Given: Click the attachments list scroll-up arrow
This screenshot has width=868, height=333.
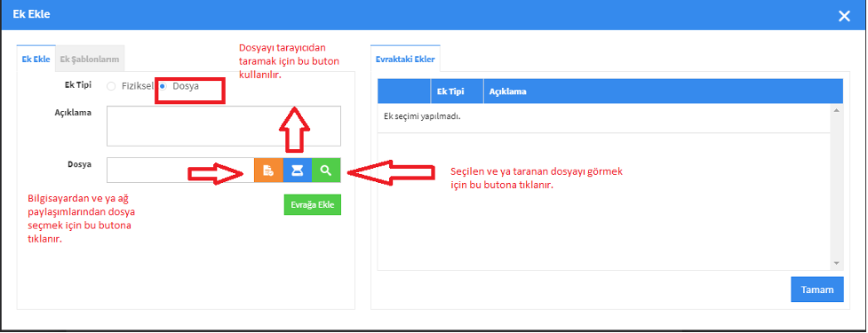Looking at the screenshot, I should tap(836, 110).
